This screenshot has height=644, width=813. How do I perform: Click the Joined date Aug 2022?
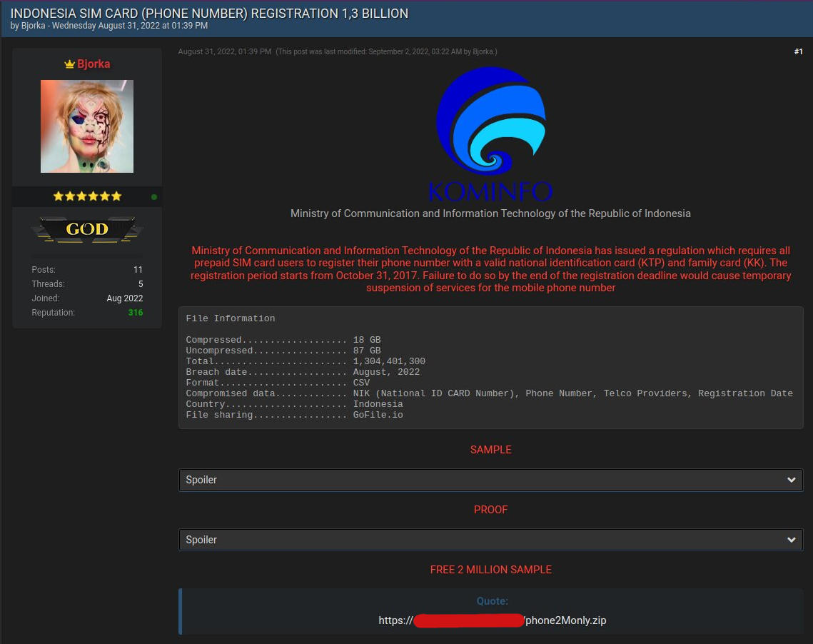click(124, 298)
